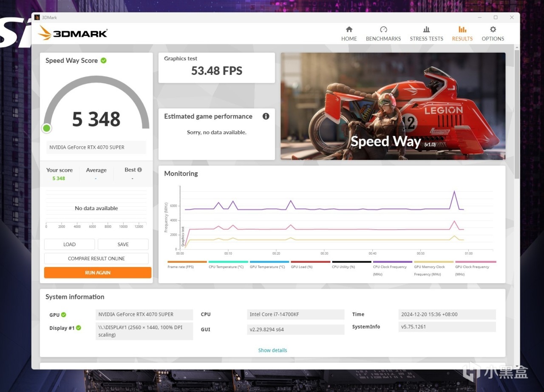Click the SystemInfo version v5.75.1261
The width and height of the screenshot is (544, 392).
click(447, 327)
